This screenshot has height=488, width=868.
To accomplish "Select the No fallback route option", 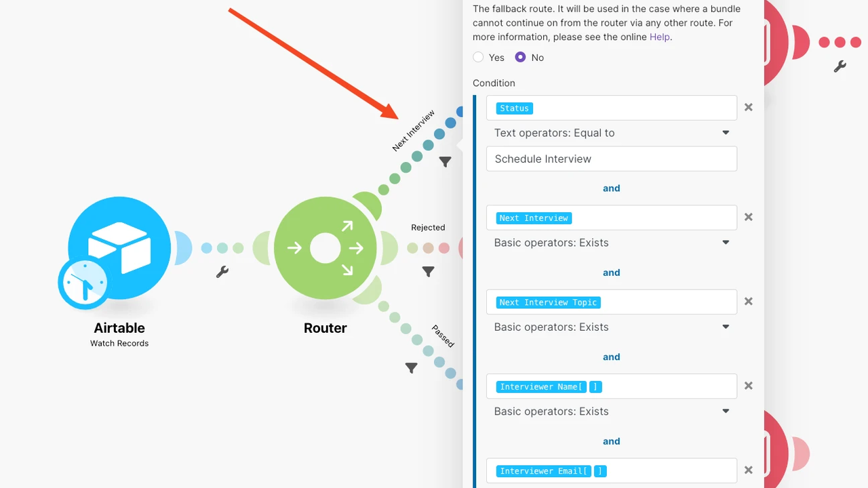I will pyautogui.click(x=520, y=58).
